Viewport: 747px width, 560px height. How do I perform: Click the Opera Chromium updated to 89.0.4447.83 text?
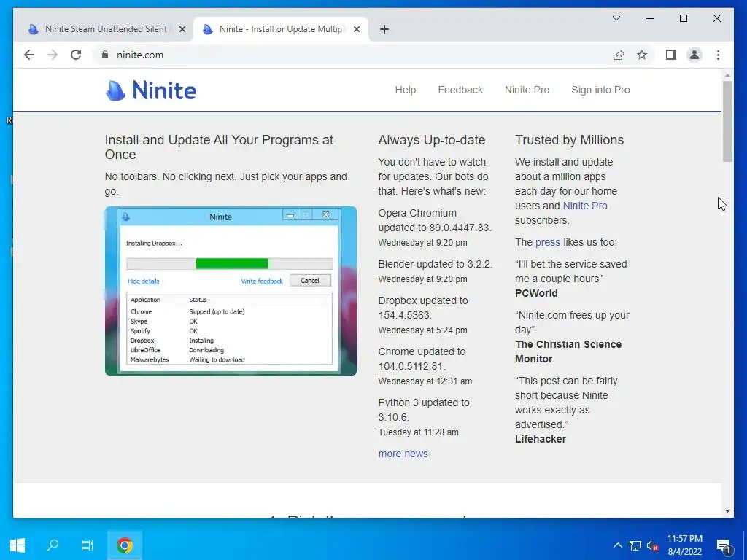click(435, 220)
